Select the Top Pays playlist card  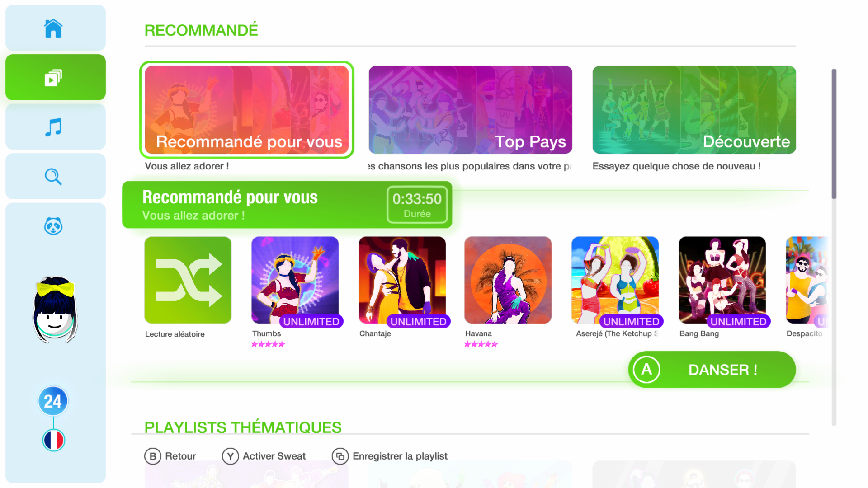[470, 110]
